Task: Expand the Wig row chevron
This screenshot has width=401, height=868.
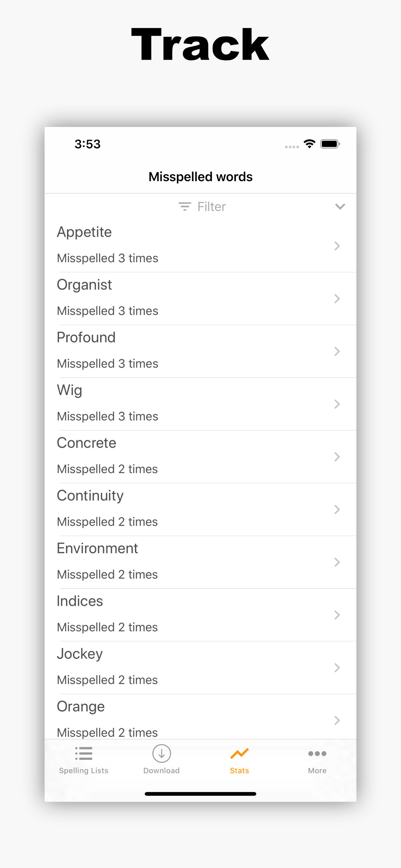Action: click(x=337, y=404)
